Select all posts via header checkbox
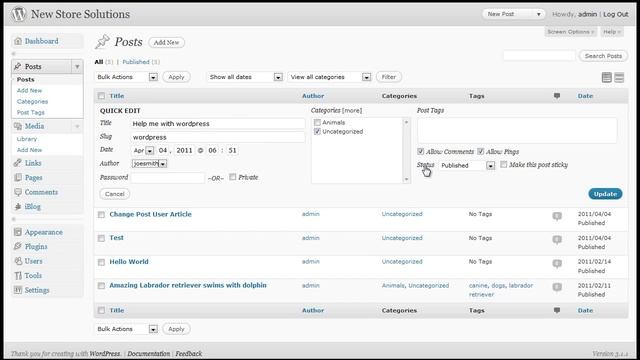640x360 pixels. click(101, 96)
